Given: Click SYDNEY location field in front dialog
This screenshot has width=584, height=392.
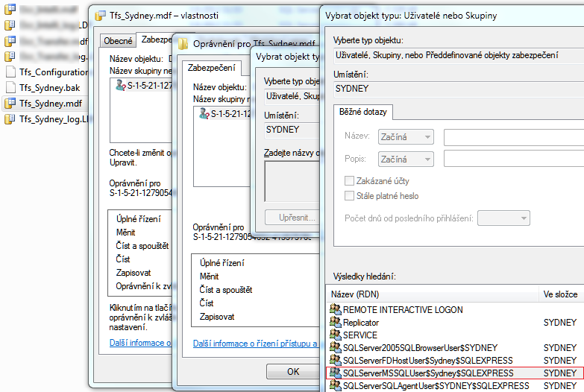Looking at the screenshot, I should point(459,89).
